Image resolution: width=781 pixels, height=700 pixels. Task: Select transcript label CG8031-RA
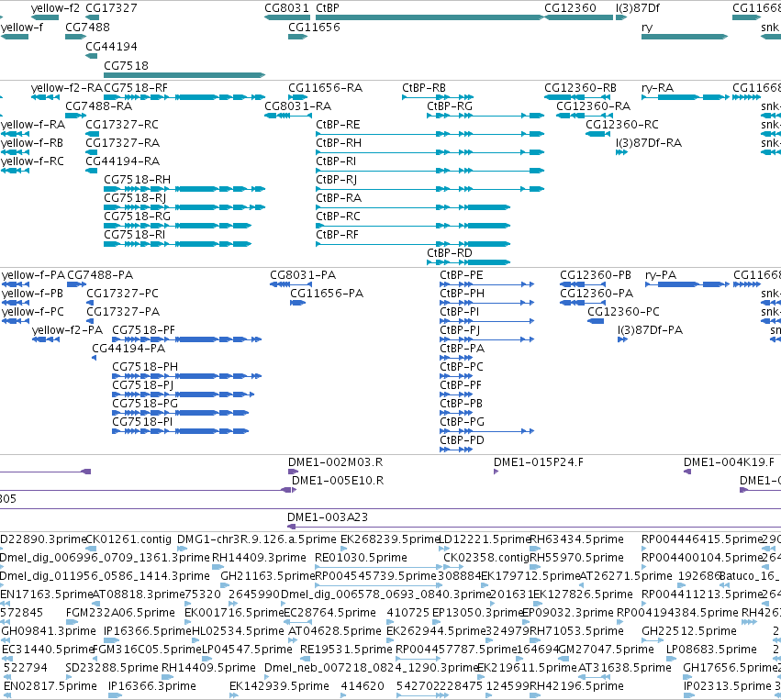298,106
